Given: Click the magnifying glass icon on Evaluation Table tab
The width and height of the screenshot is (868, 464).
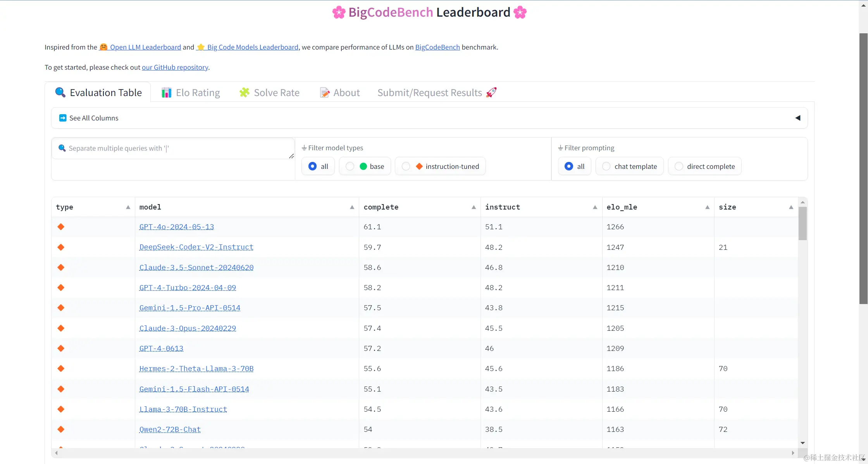Looking at the screenshot, I should point(60,93).
